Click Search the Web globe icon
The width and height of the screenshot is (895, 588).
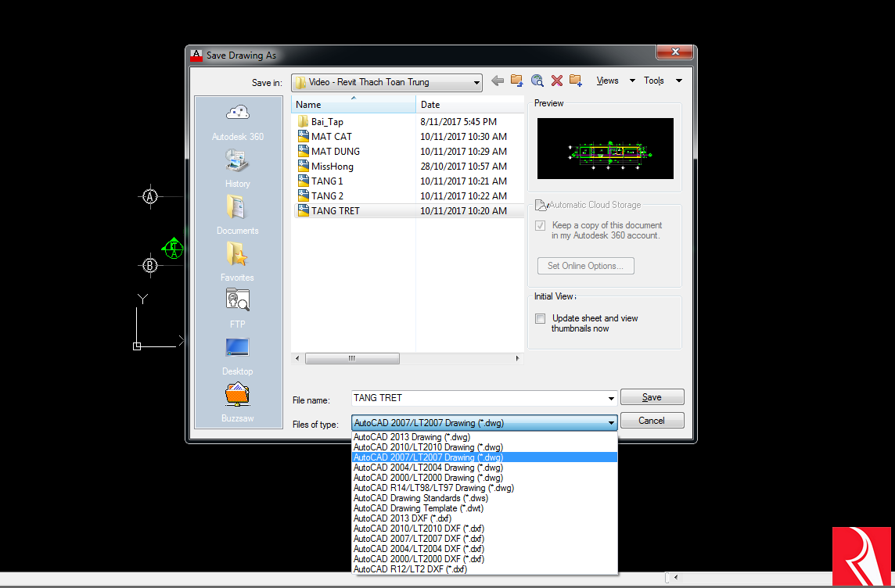click(537, 81)
